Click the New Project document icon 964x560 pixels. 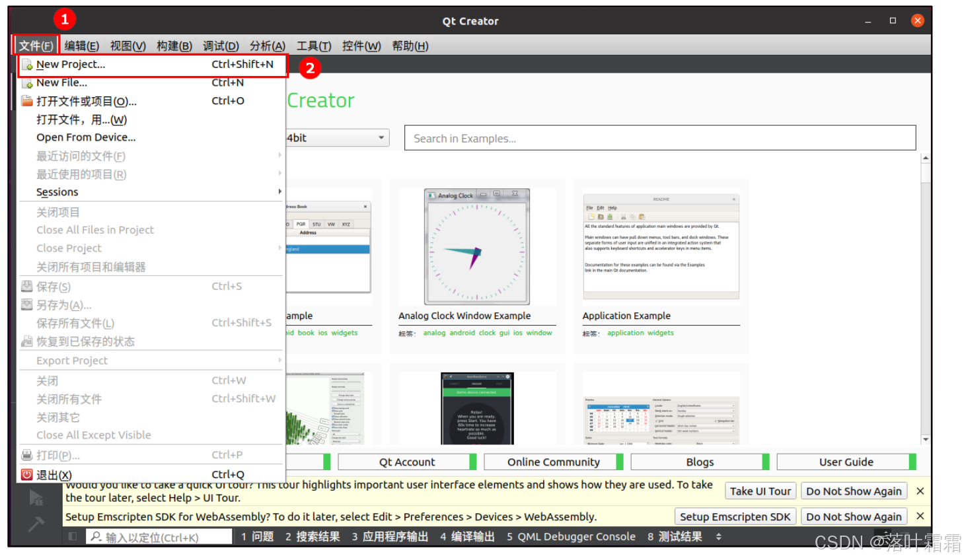point(27,65)
